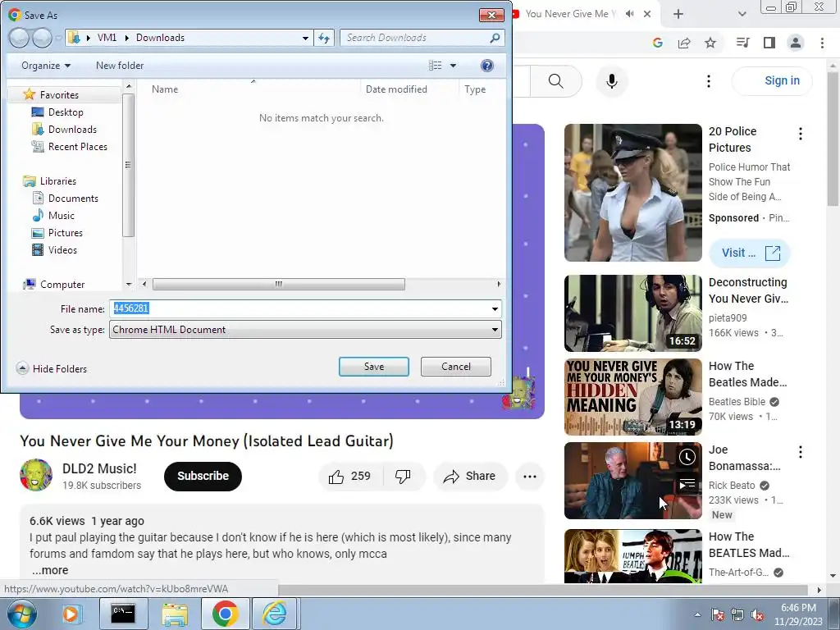Refresh the Downloads folder location
840x630 pixels.
324,38
